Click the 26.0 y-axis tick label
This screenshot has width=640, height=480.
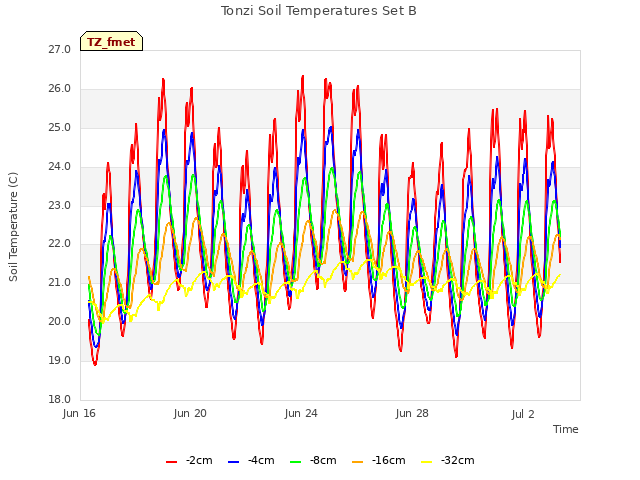click(60, 88)
